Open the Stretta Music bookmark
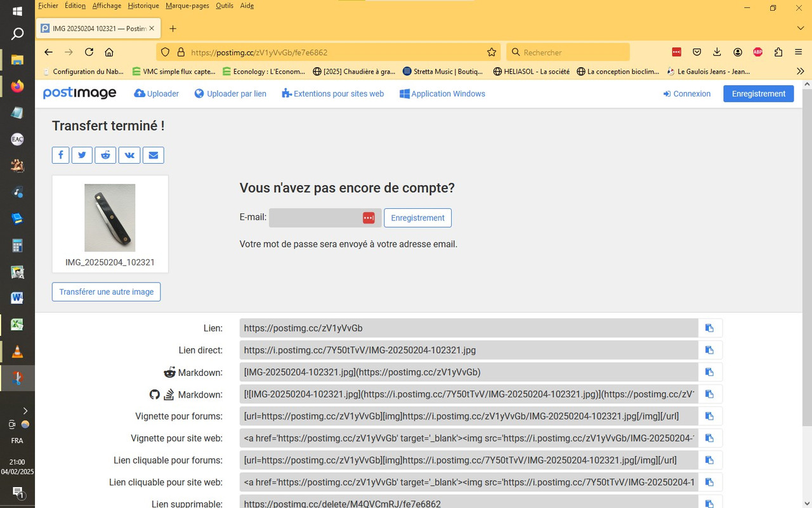The height and width of the screenshot is (508, 812). coord(443,72)
